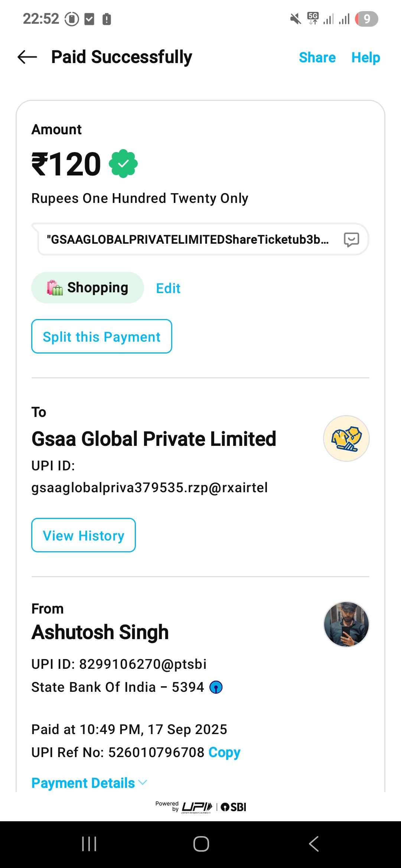
Task: Open Help for this payment
Action: click(x=365, y=57)
